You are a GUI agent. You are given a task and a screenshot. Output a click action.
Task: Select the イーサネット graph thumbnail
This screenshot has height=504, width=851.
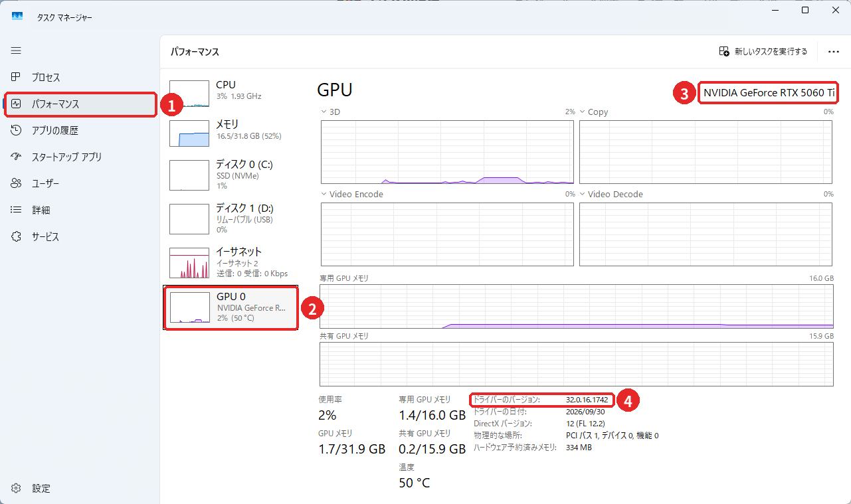189,263
